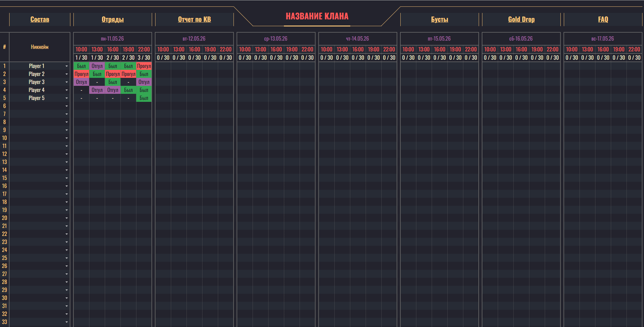Open the Отчет по КВ link
Screen dimensions: 644x327
(194, 19)
